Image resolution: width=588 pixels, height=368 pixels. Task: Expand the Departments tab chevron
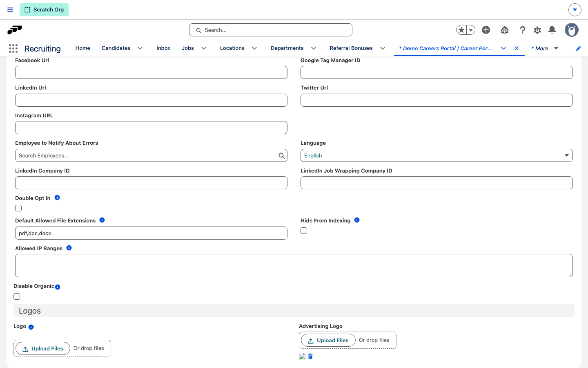tap(314, 48)
